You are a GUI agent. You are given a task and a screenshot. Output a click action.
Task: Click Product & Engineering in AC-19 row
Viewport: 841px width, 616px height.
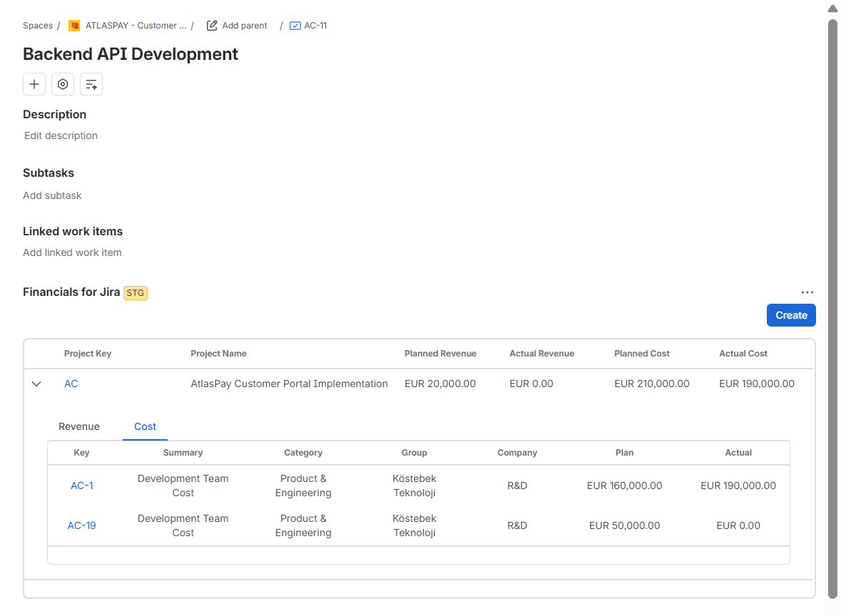[303, 526]
